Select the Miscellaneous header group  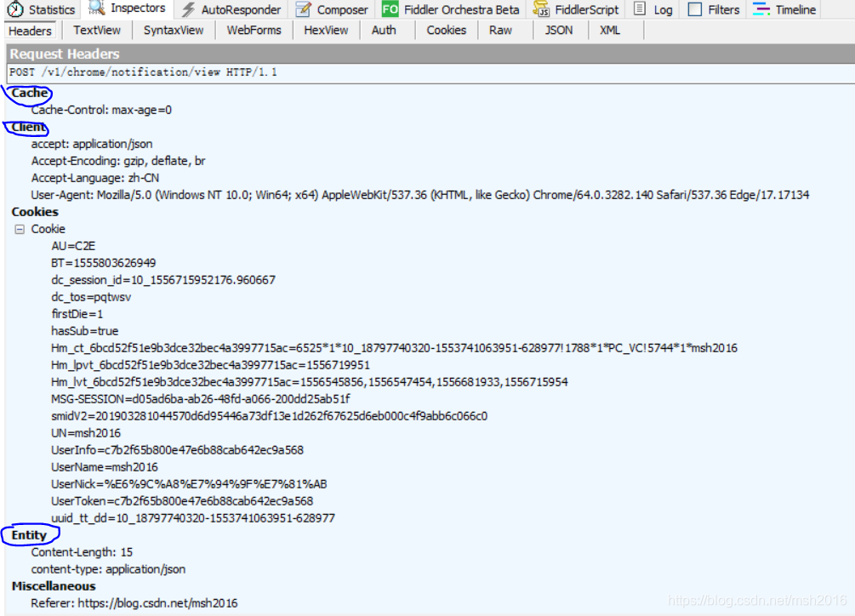(x=54, y=586)
